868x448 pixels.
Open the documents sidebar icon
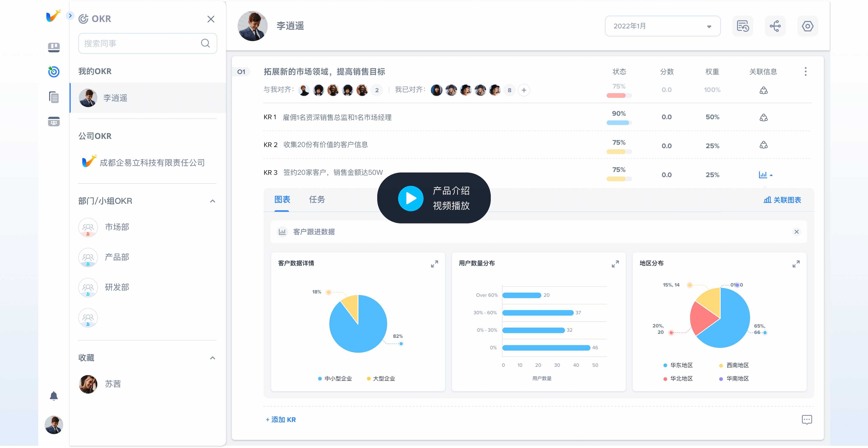(x=54, y=97)
